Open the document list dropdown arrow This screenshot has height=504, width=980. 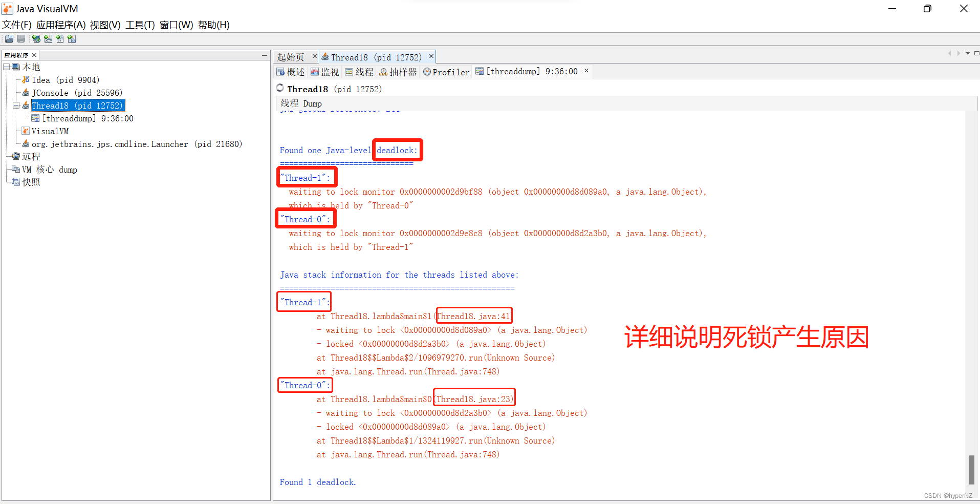click(x=968, y=53)
